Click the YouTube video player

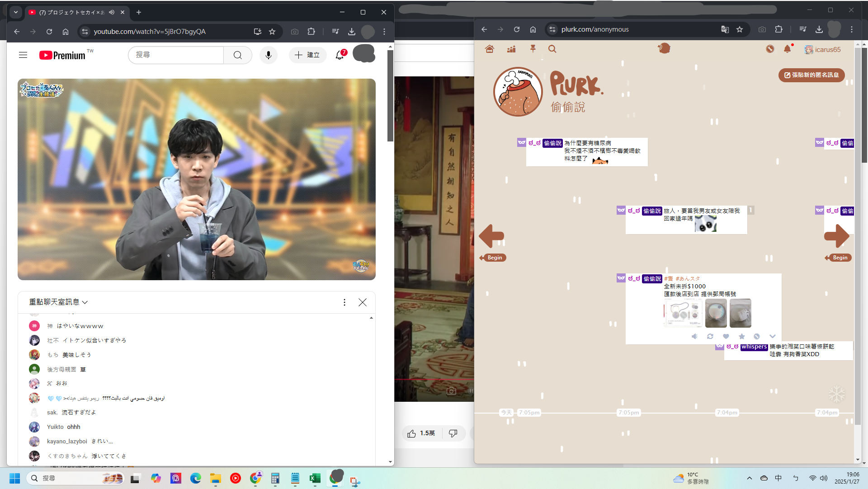click(197, 179)
